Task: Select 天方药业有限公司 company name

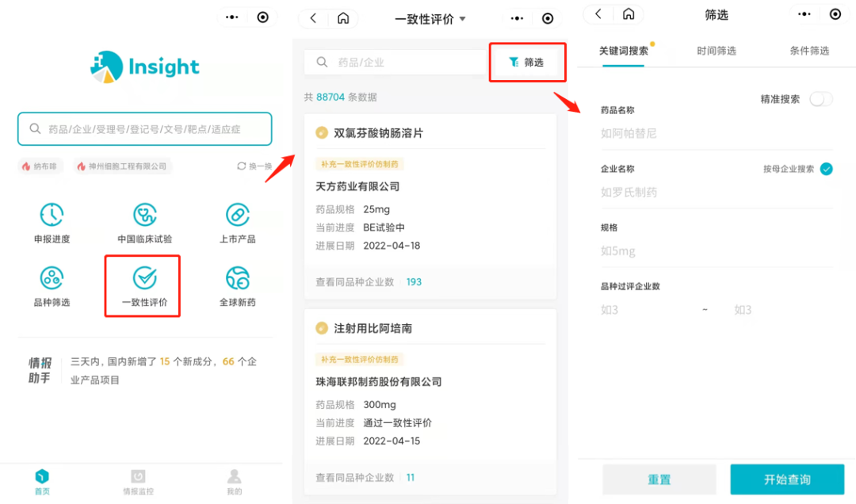Action: 357,186
